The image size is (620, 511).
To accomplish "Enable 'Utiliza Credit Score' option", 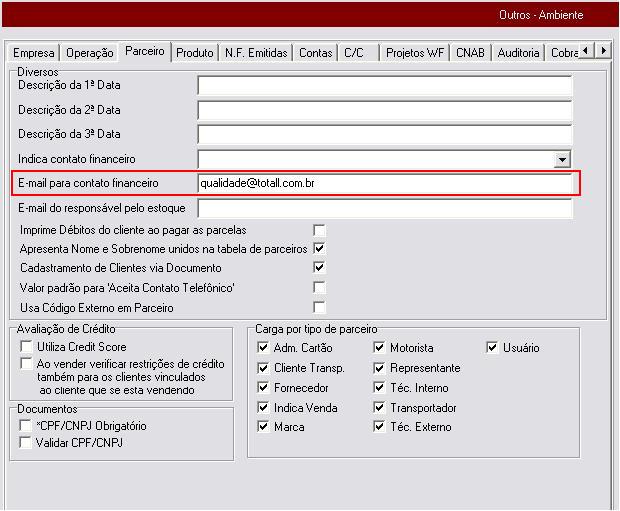I will tap(27, 346).
